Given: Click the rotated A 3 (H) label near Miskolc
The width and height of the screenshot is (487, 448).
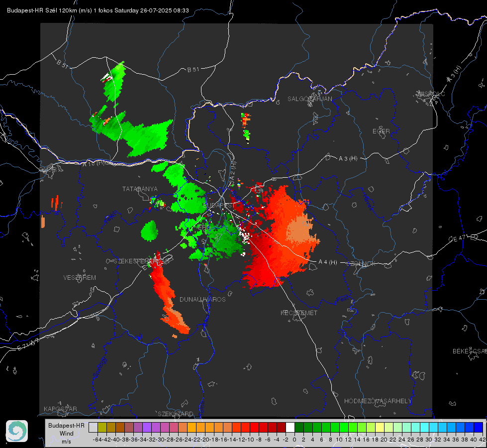Looking at the screenshot, I should pos(454,74).
